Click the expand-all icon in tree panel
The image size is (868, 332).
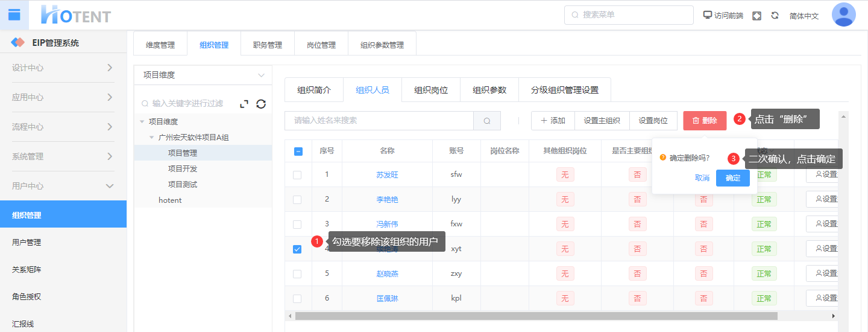(244, 104)
